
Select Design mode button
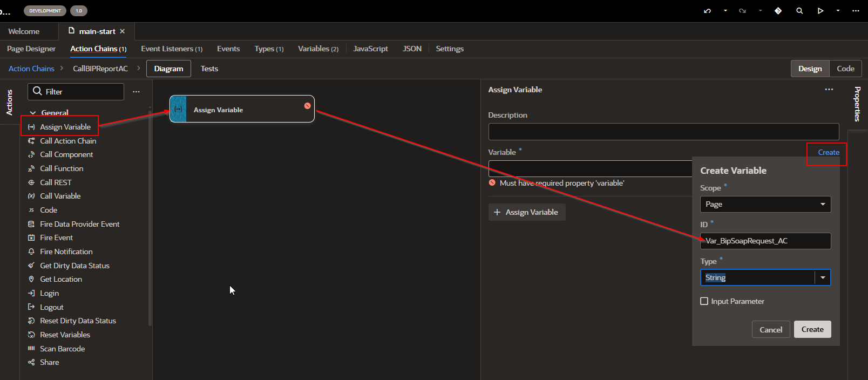point(810,69)
